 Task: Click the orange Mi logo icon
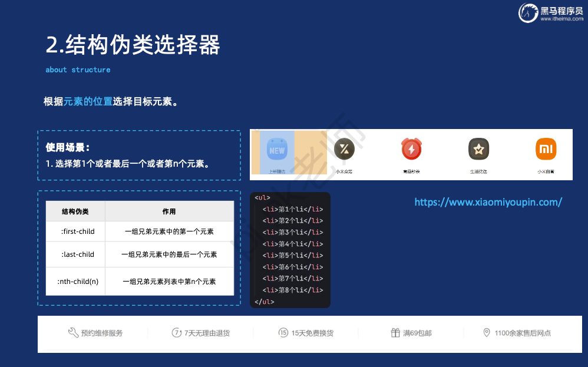tap(546, 149)
